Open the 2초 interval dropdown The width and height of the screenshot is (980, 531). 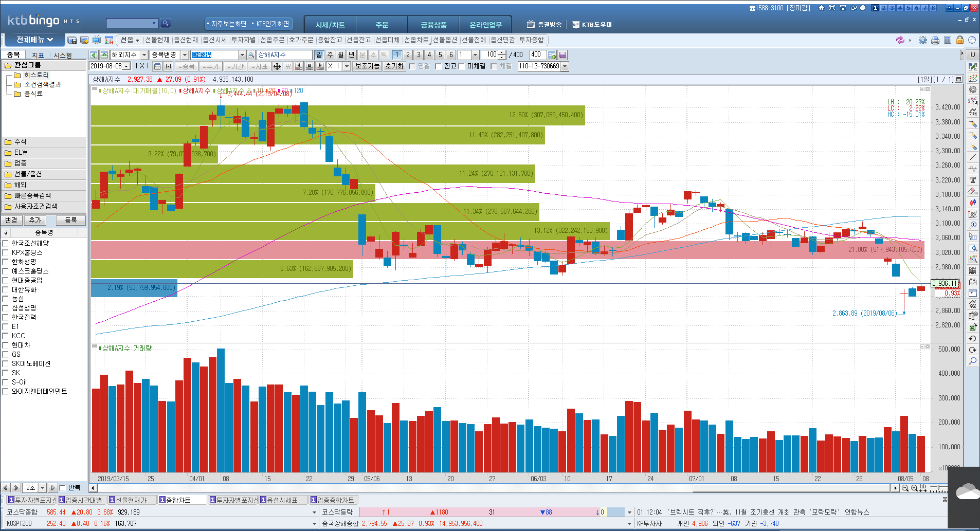pyautogui.click(x=42, y=488)
